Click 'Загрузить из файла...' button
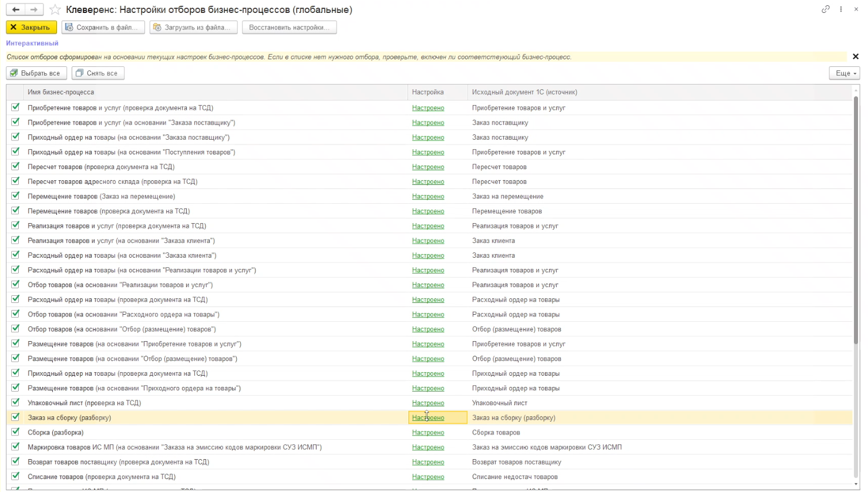Image resolution: width=868 pixels, height=492 pixels. [194, 27]
